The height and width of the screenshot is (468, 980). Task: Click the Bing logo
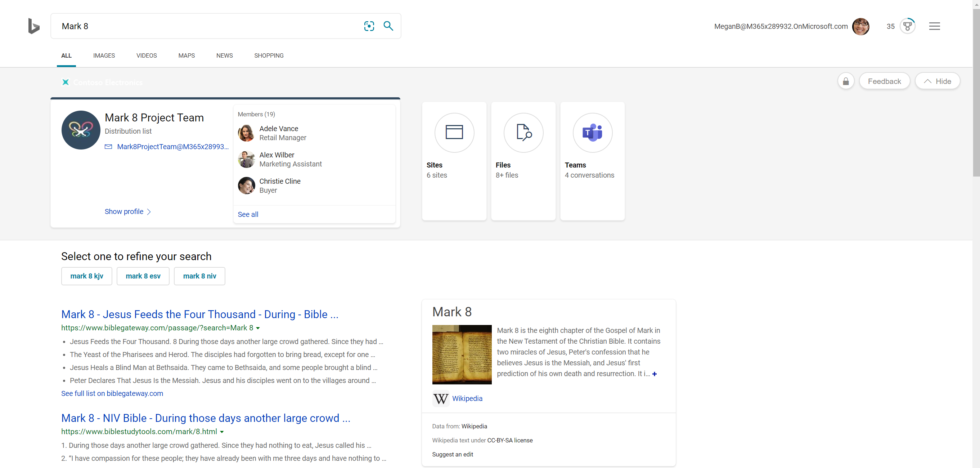point(34,26)
